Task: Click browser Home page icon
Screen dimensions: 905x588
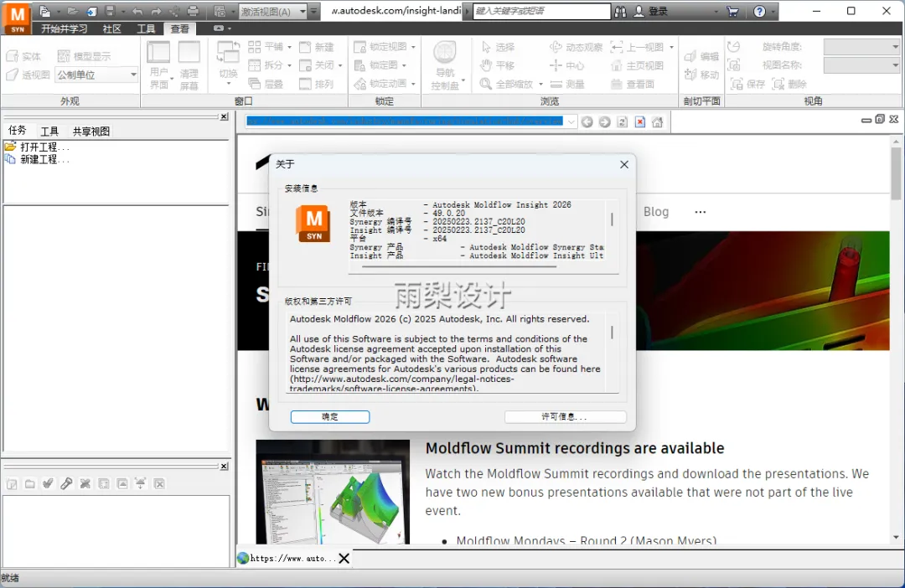Action: click(x=658, y=121)
